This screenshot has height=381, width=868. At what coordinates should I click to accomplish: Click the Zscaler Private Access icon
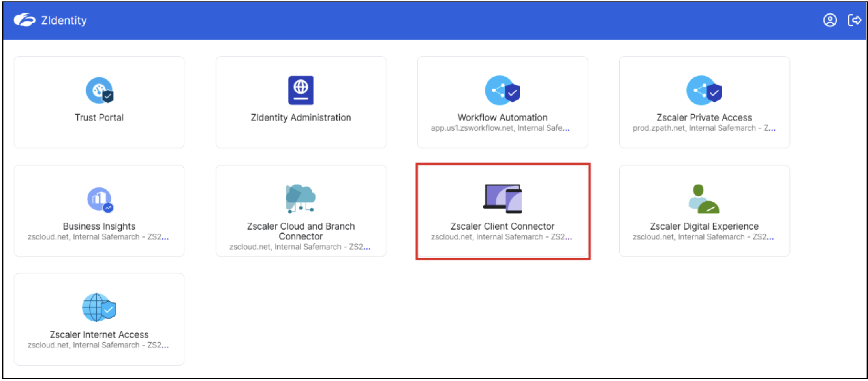pyautogui.click(x=704, y=91)
